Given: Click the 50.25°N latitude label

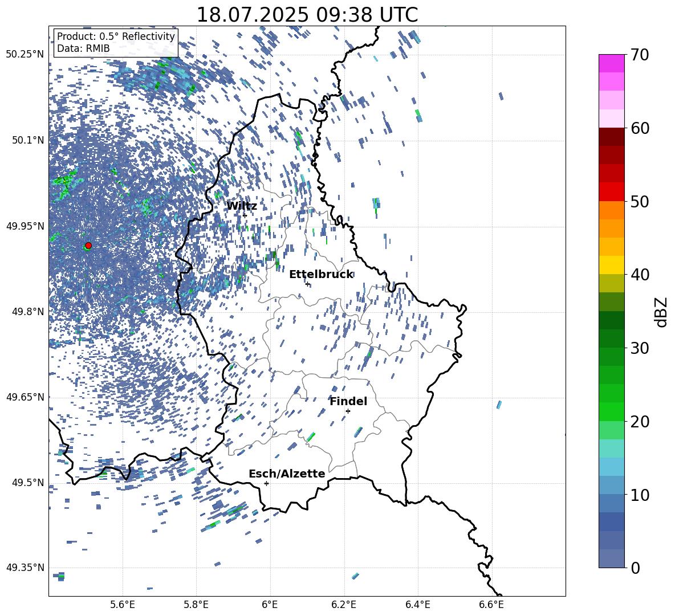Looking at the screenshot, I should coord(25,55).
